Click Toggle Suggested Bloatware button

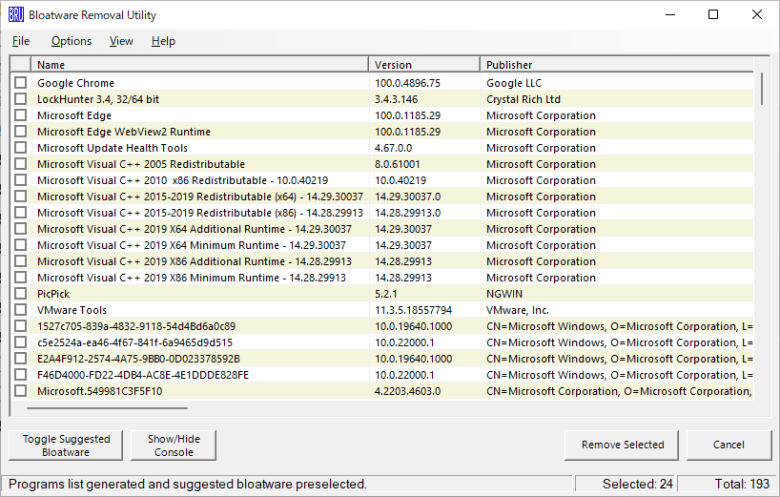66,445
